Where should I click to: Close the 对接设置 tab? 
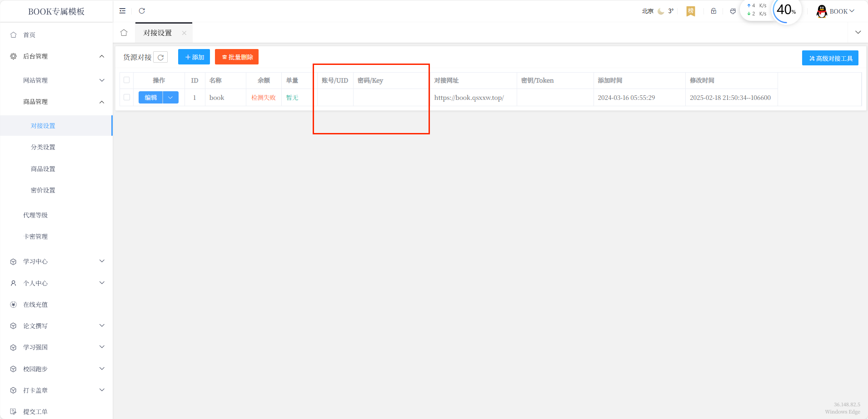click(x=184, y=33)
